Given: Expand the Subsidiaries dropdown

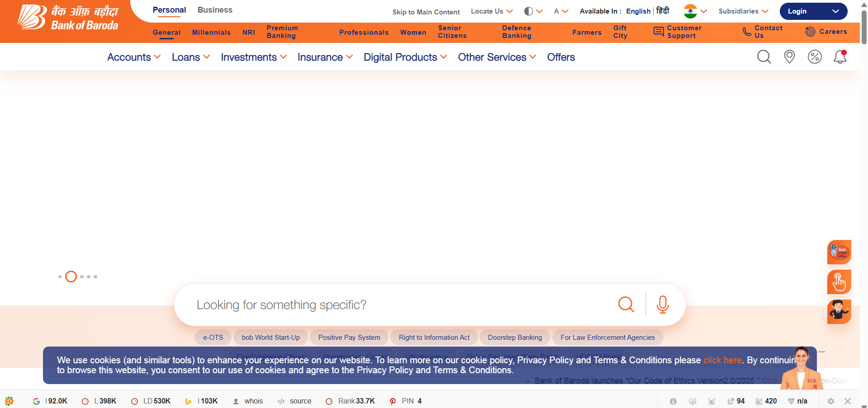Looking at the screenshot, I should pyautogui.click(x=744, y=11).
